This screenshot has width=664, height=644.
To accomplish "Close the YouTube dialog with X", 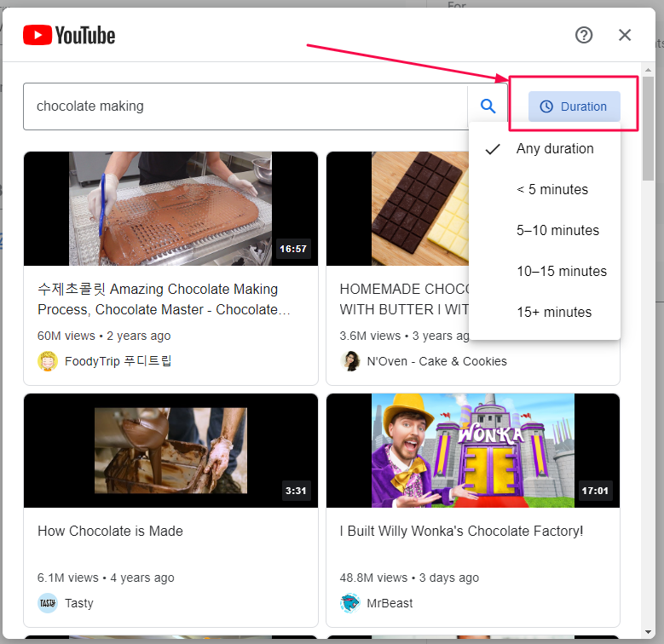I will point(625,35).
